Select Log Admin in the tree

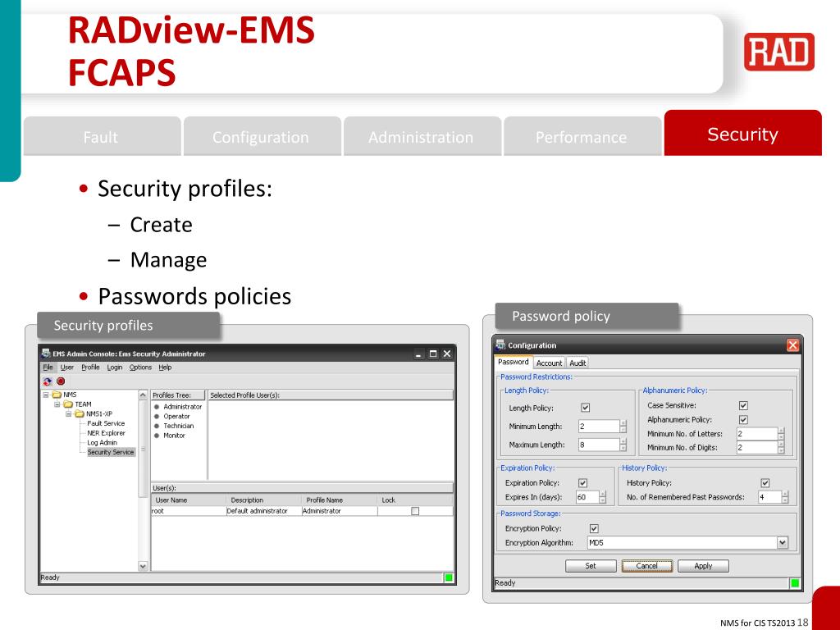102,442
